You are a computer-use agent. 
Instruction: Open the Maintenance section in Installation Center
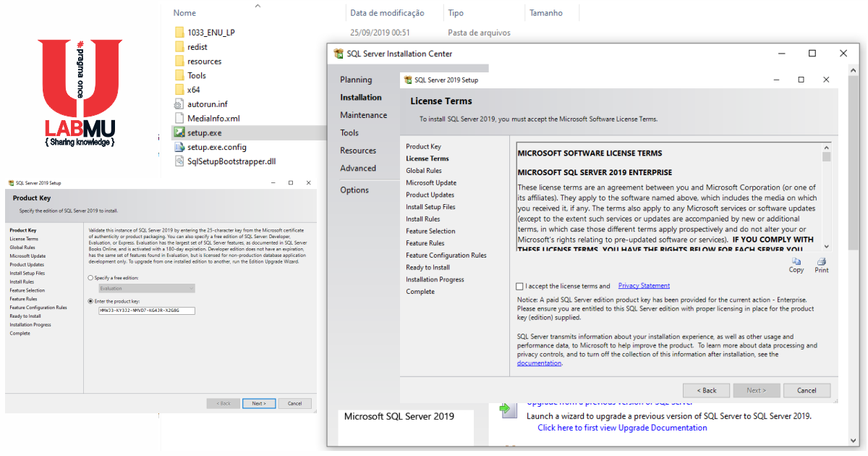tap(364, 115)
